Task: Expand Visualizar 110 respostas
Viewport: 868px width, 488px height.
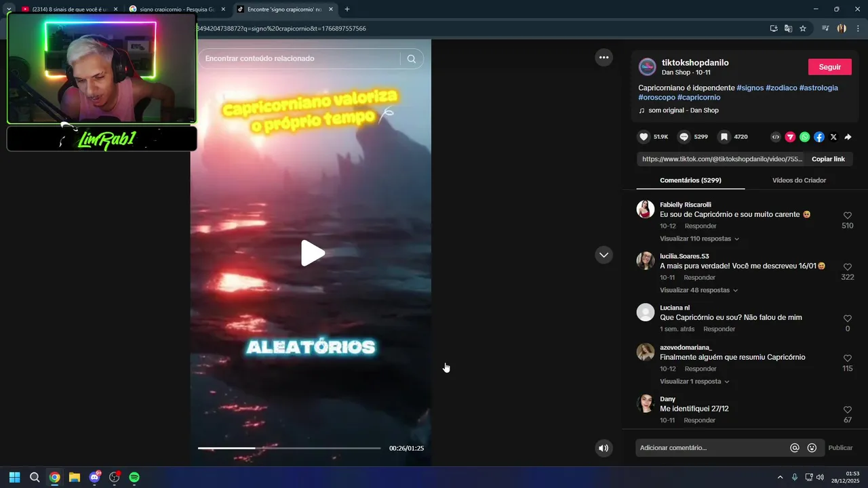Action: click(699, 239)
